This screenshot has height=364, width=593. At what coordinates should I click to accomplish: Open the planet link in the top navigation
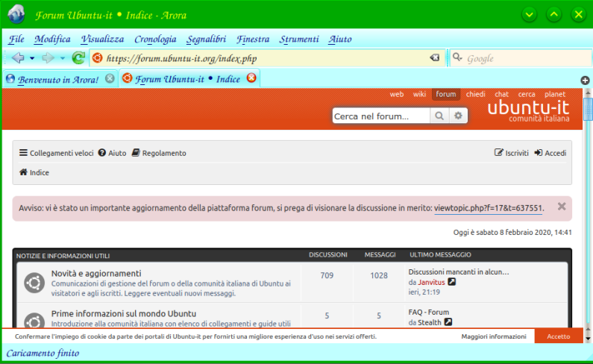(555, 94)
